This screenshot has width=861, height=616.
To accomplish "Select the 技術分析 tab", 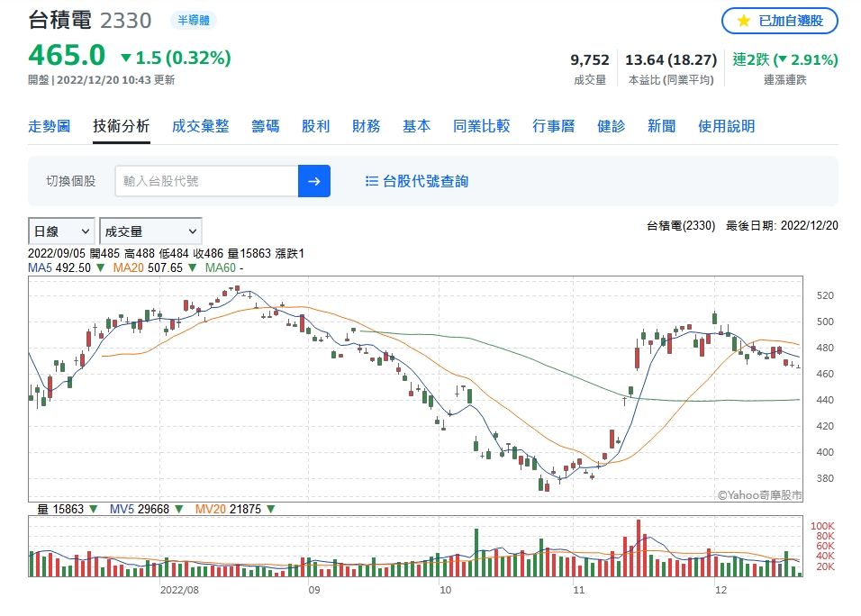I will [x=122, y=126].
